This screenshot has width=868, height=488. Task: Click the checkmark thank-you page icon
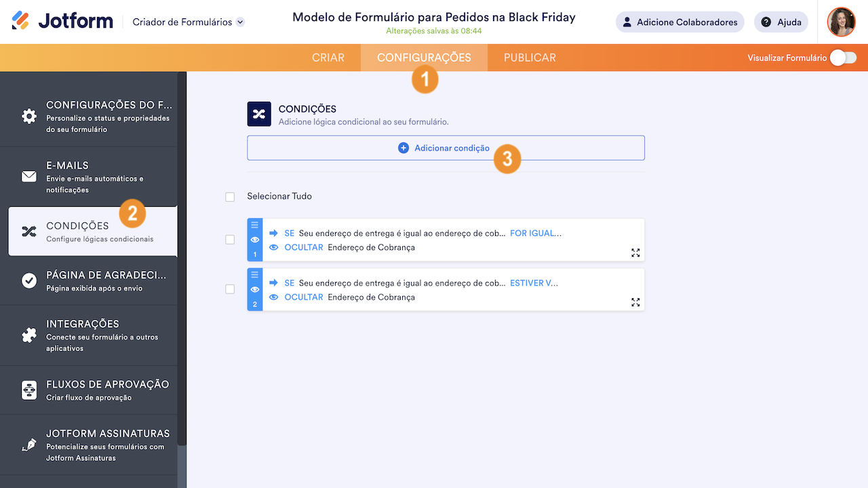(x=29, y=281)
